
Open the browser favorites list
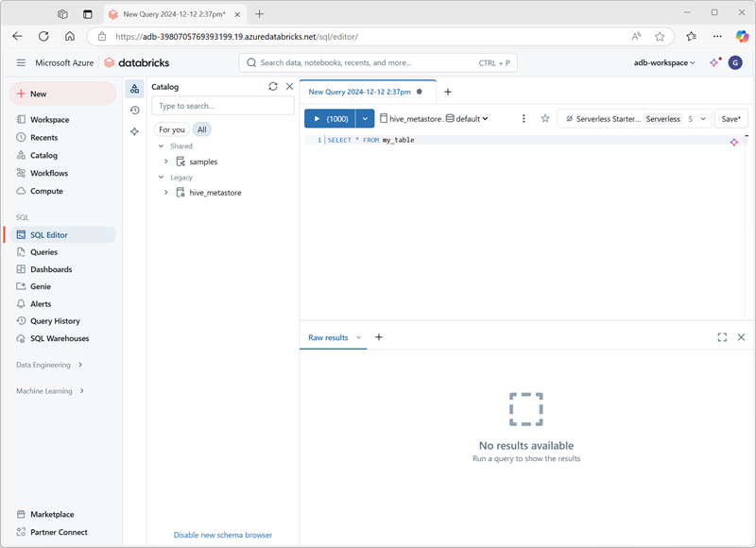[692, 37]
